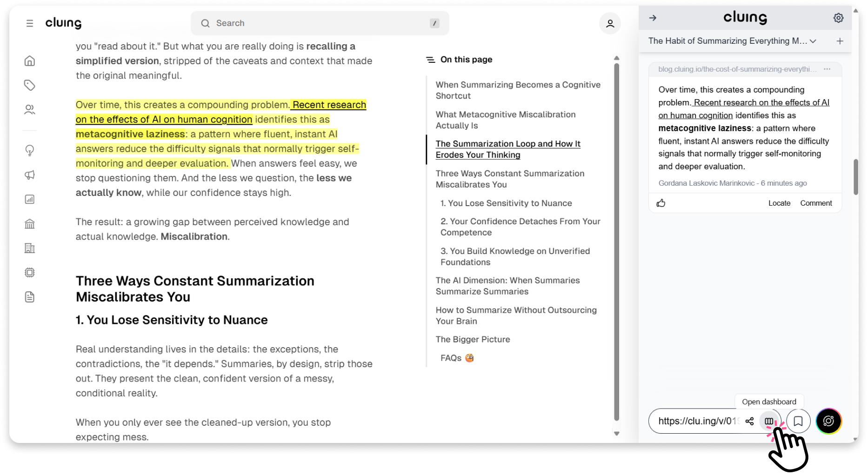Viewport: 868px width, 476px height.
Task: Click the megaphone announcements sidebar icon
Action: coord(30,175)
